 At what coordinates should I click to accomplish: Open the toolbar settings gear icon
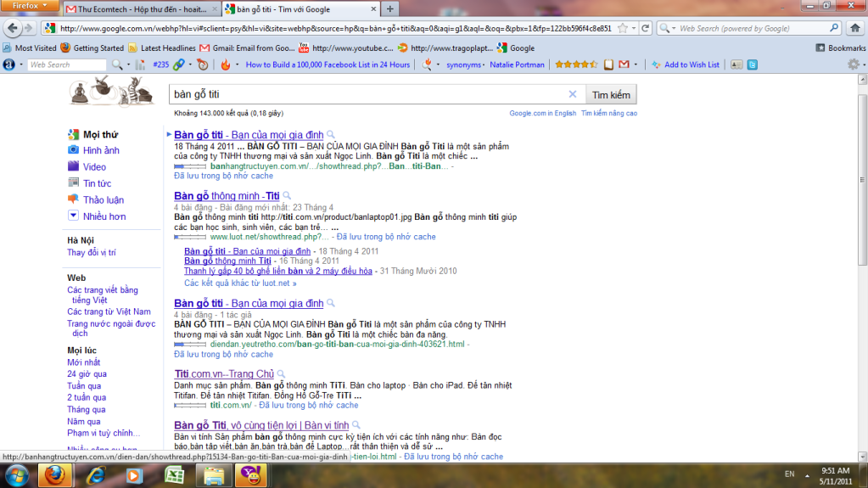[854, 65]
